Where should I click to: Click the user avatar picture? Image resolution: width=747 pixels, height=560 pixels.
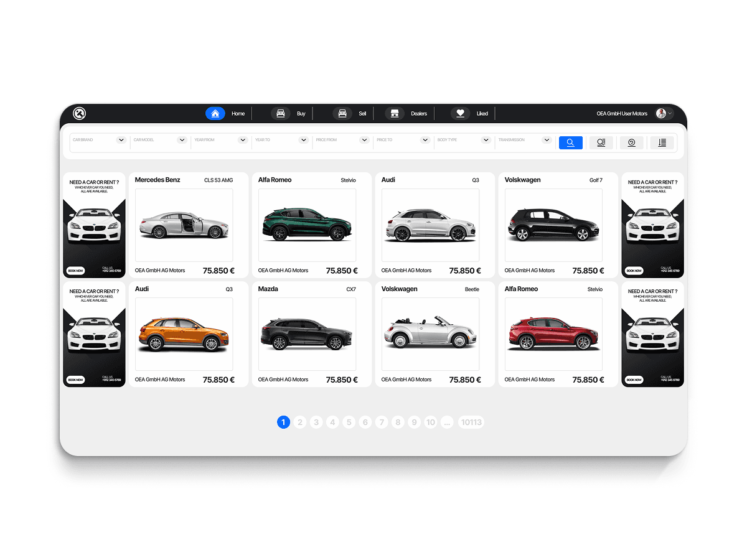coord(661,113)
